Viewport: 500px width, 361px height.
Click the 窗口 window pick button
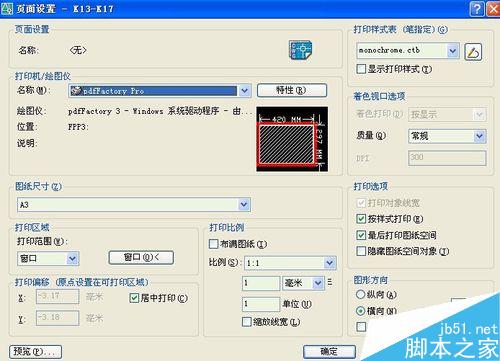coord(141,258)
